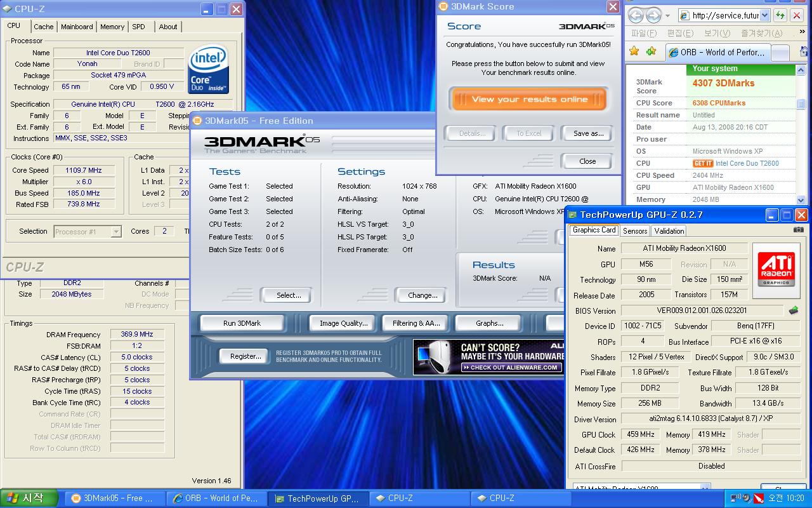The height and width of the screenshot is (508, 812).
Task: Click the Graphs... button
Action: [x=489, y=323]
